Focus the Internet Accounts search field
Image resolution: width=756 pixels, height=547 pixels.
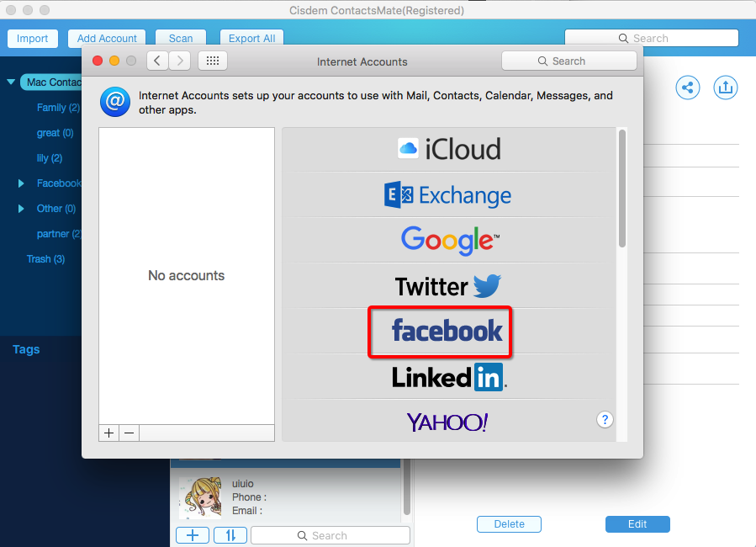(x=569, y=61)
